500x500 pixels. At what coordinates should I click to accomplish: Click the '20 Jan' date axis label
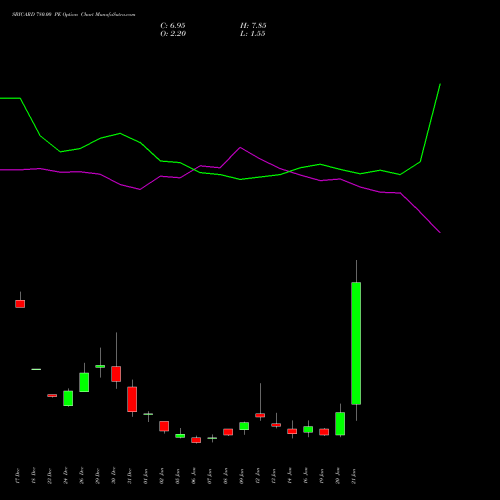338,476
